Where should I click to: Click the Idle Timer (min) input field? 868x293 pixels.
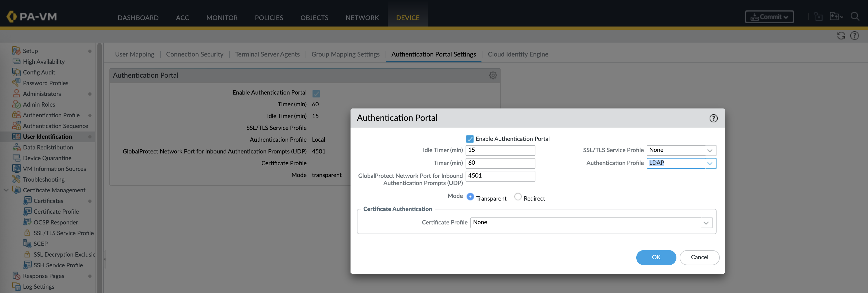click(x=500, y=150)
